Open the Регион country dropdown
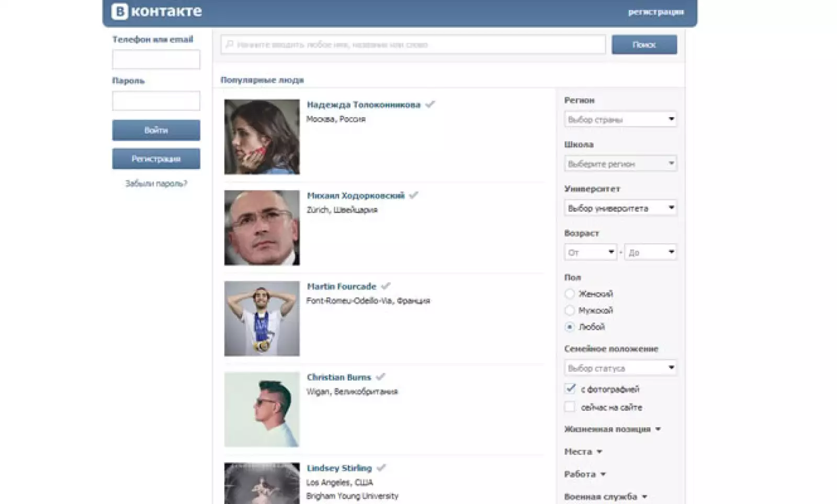The height and width of the screenshot is (504, 837). [x=620, y=119]
